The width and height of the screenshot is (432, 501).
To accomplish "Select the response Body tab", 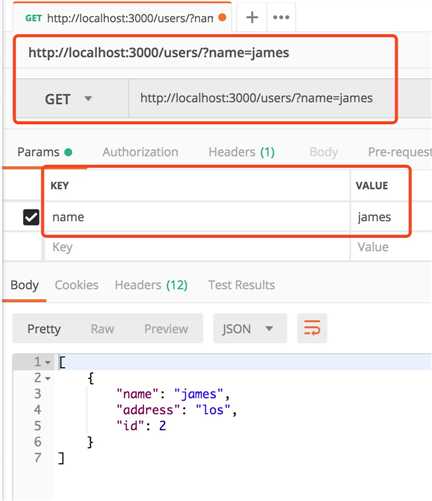I will click(x=24, y=285).
